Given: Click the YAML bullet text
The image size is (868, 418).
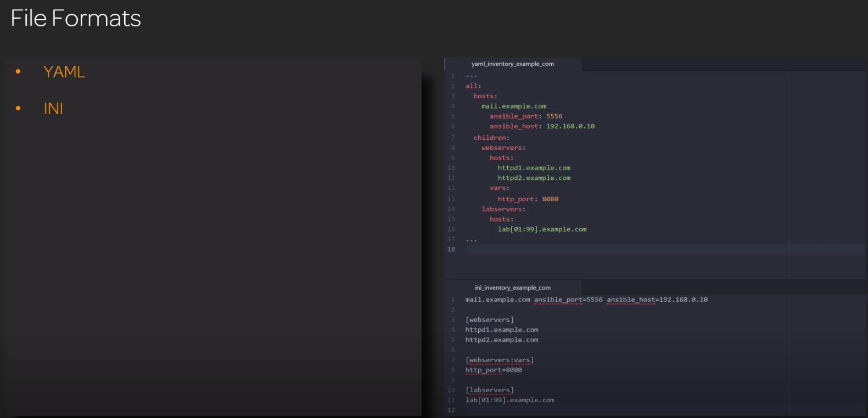Looking at the screenshot, I should (x=64, y=72).
